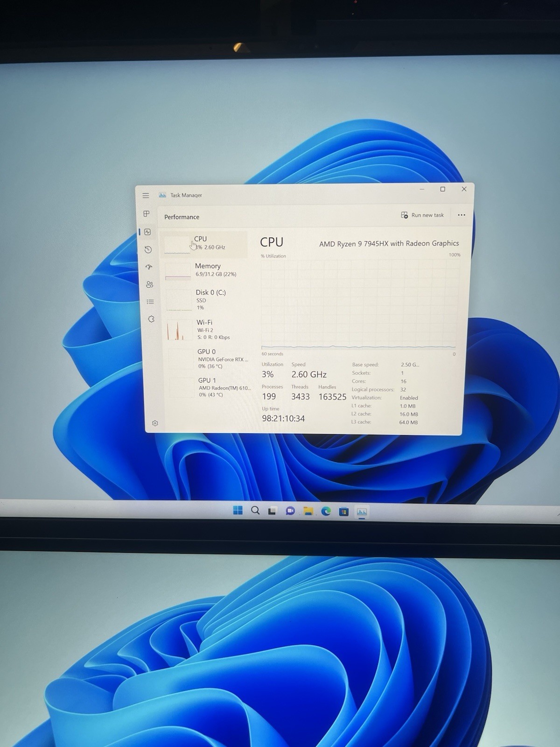The image size is (560, 747).
Task: Select GPU 0 NVIDIA GeForce entry
Action: 208,359
